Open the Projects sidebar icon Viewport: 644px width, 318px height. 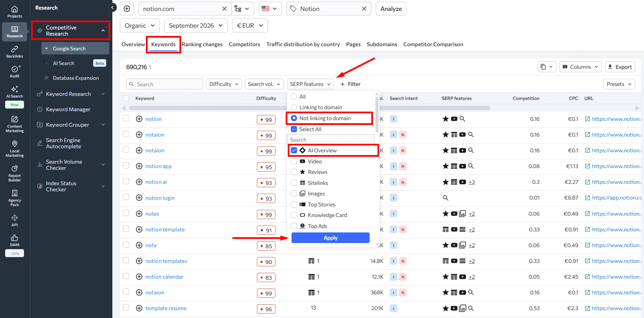point(14,12)
